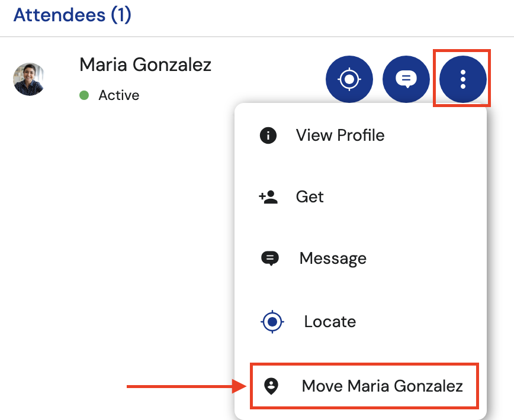Image resolution: width=514 pixels, height=420 pixels.
Task: Click the Attendees (1) heading
Action: [x=72, y=15]
